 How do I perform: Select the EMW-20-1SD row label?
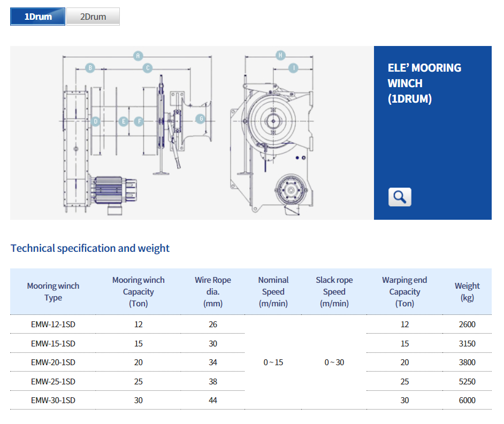(53, 363)
